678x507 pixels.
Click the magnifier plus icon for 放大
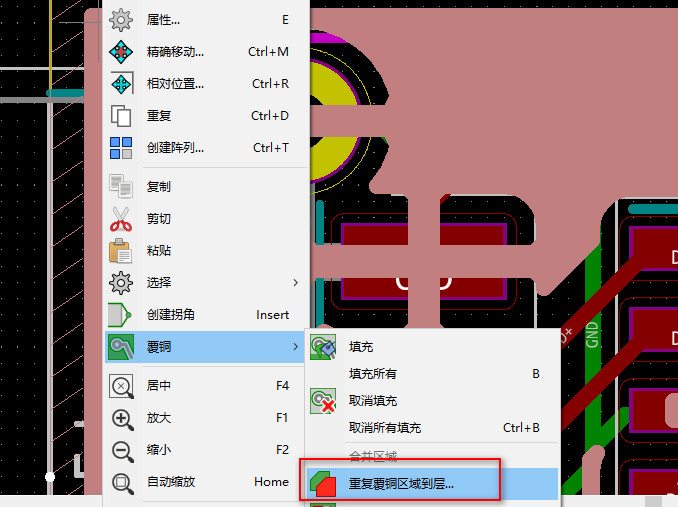(x=122, y=420)
